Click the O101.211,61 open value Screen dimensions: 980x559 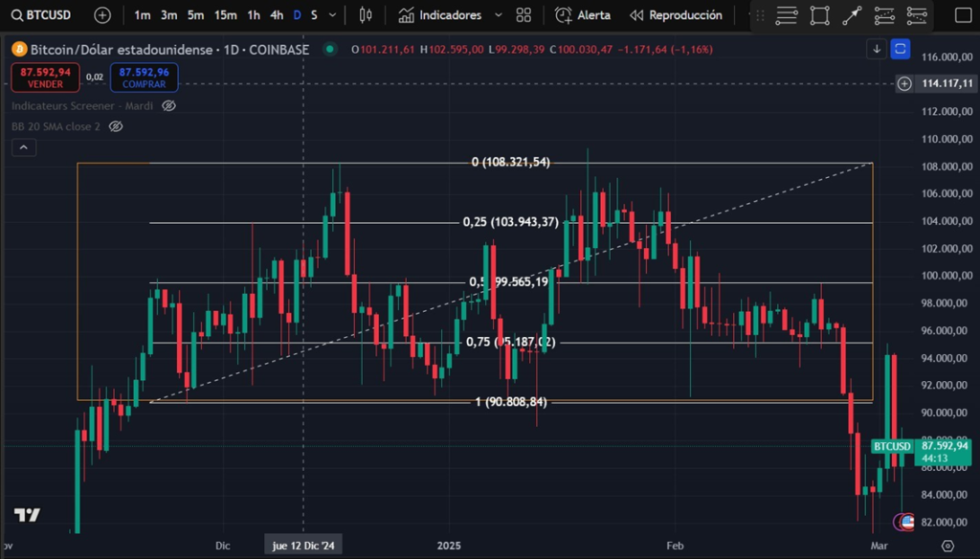(383, 50)
